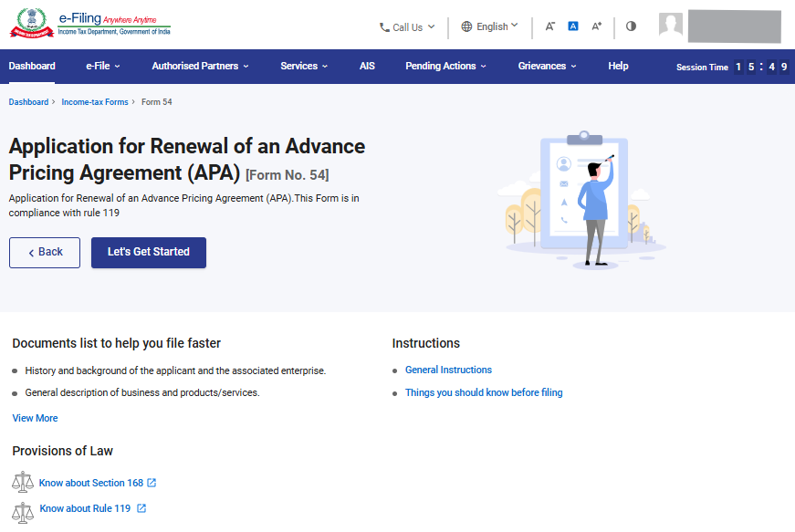Increase font size with A+ icon
This screenshot has height=532, width=795.
tap(597, 26)
